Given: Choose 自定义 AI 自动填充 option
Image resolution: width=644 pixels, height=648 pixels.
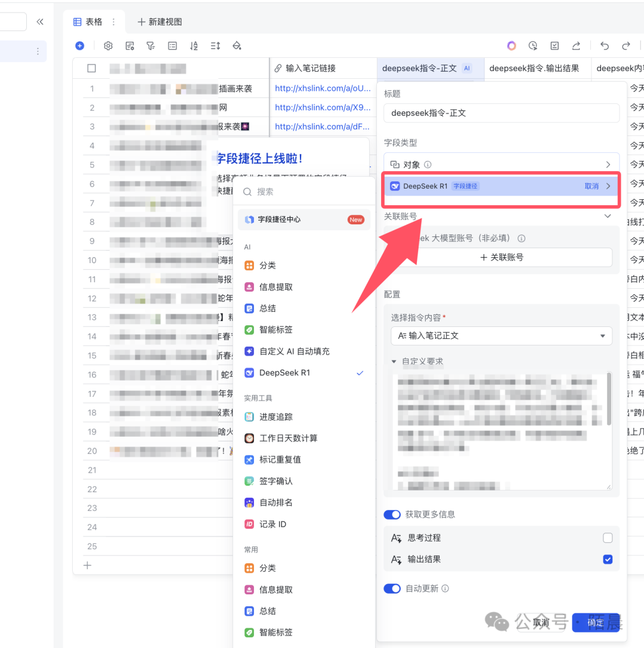Looking at the screenshot, I should [304, 351].
